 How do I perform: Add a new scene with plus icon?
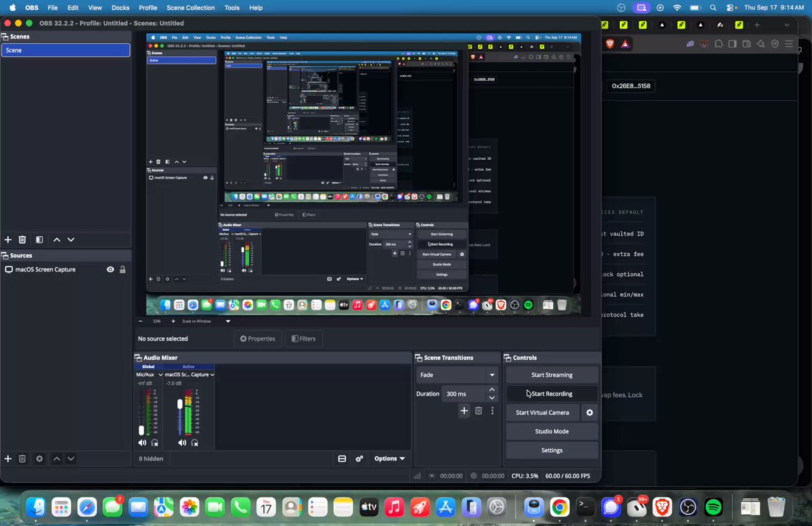pyautogui.click(x=8, y=240)
